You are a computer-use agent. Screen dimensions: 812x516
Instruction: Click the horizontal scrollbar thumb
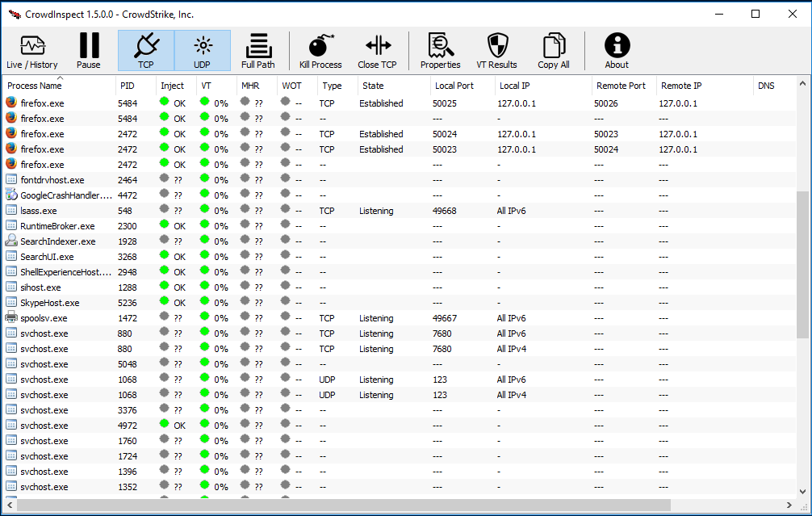pyautogui.click(x=343, y=505)
